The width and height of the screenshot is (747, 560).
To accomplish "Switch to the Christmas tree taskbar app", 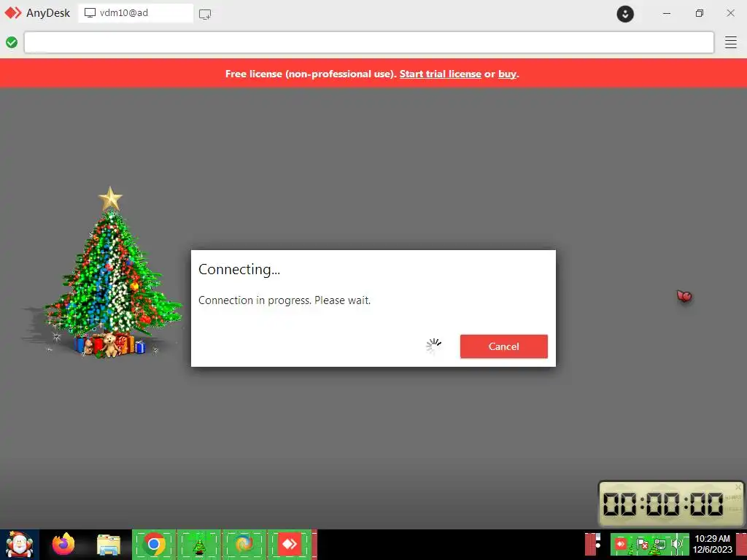I will point(199,544).
